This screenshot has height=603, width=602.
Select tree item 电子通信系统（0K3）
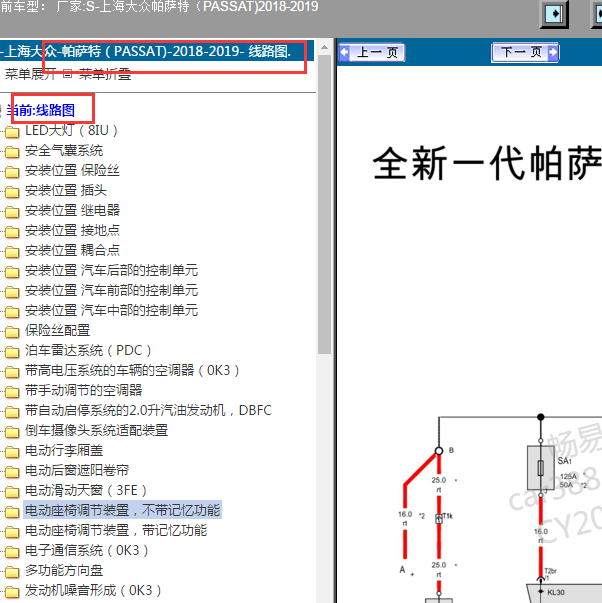pyautogui.click(x=87, y=550)
